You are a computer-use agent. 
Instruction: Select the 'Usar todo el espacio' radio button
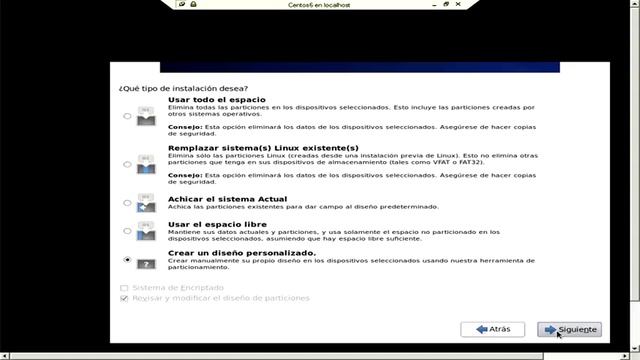tap(127, 116)
